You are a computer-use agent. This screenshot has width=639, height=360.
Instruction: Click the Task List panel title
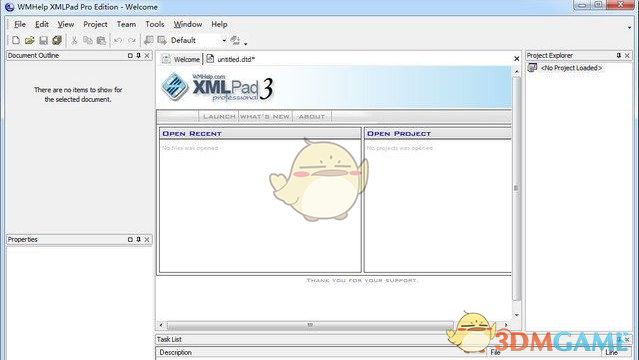click(169, 339)
